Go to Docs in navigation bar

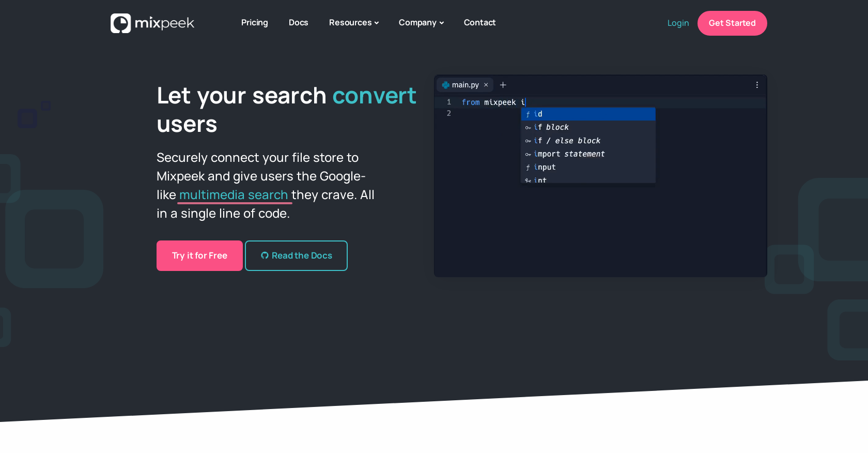coord(298,23)
